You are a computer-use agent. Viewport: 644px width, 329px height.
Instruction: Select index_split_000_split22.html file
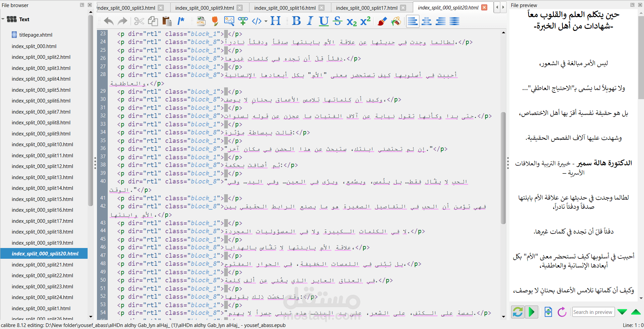tap(42, 276)
